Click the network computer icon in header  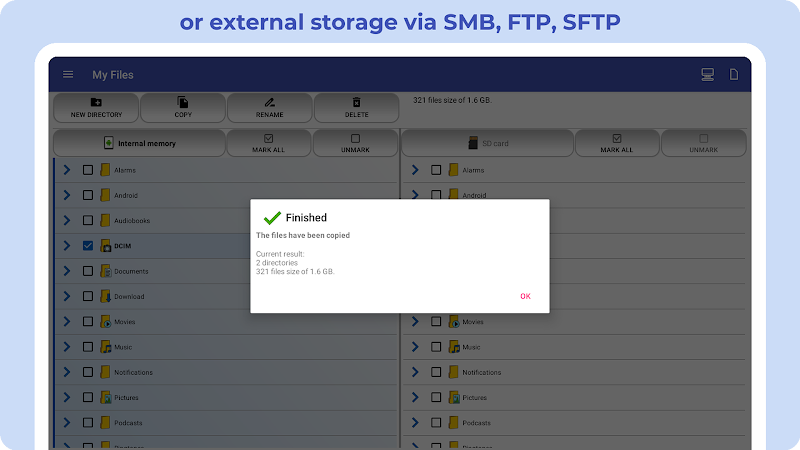707,74
